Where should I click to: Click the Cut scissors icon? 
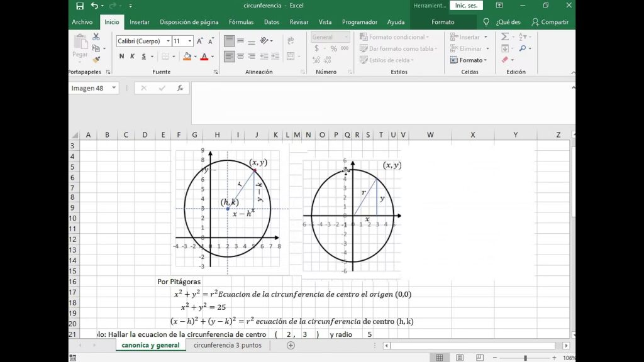coord(96,37)
